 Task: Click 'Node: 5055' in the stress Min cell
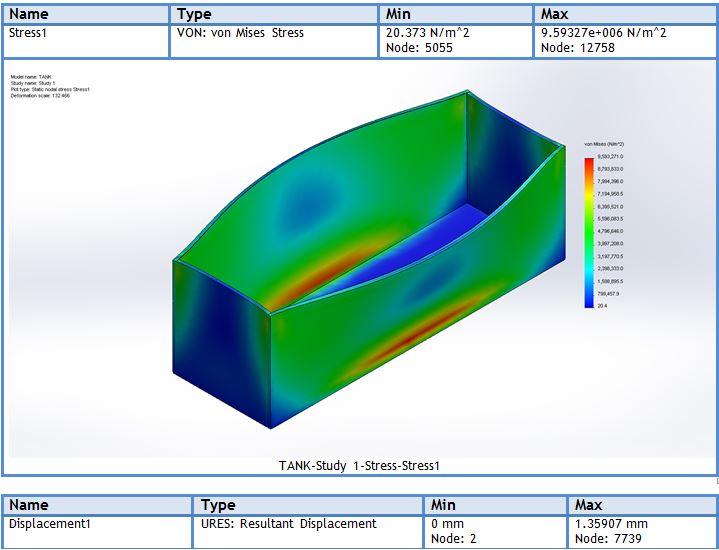point(419,48)
